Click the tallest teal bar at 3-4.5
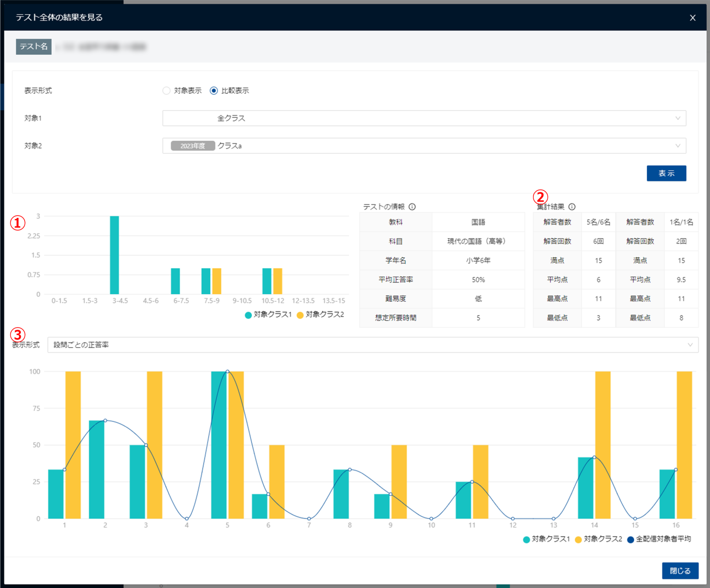 point(114,255)
